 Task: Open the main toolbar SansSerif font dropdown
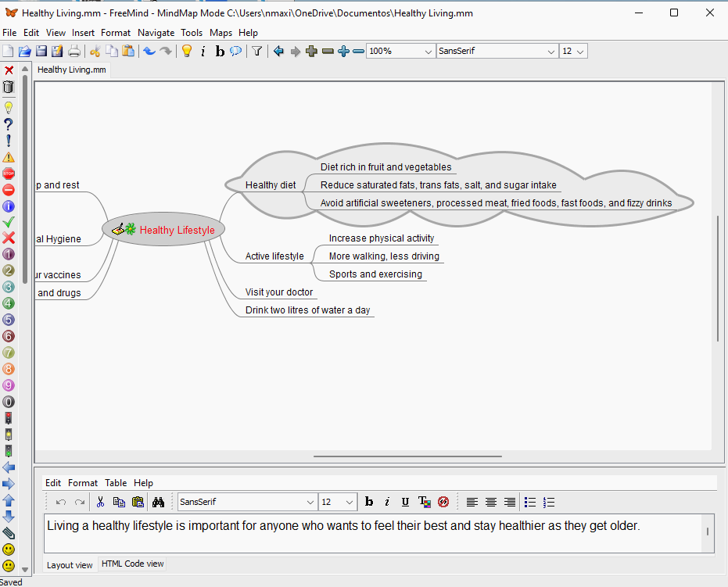pyautogui.click(x=550, y=52)
